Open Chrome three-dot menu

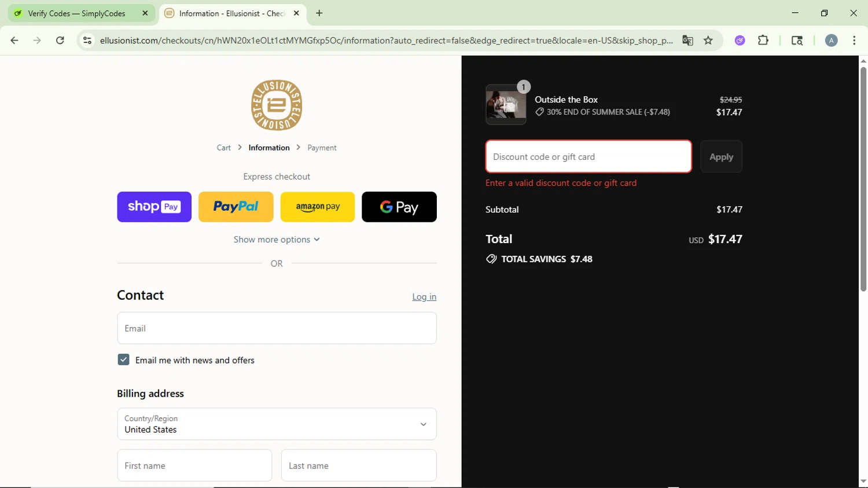point(854,41)
